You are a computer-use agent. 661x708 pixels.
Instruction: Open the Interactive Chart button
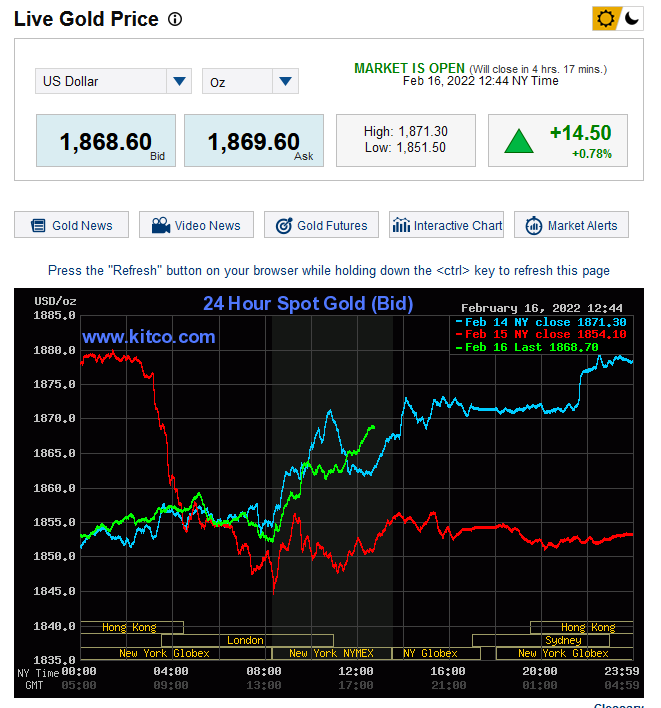click(x=447, y=225)
